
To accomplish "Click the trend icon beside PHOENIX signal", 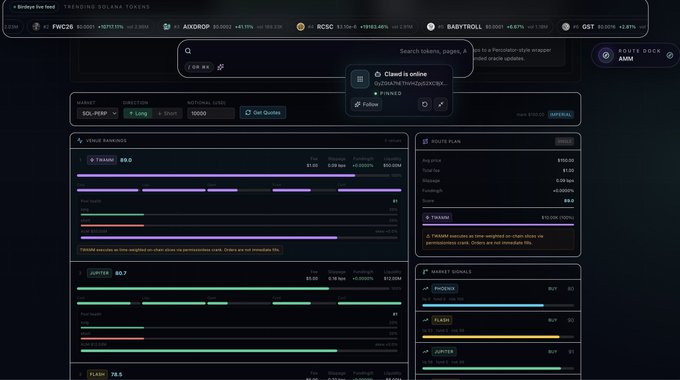I will pos(425,288).
